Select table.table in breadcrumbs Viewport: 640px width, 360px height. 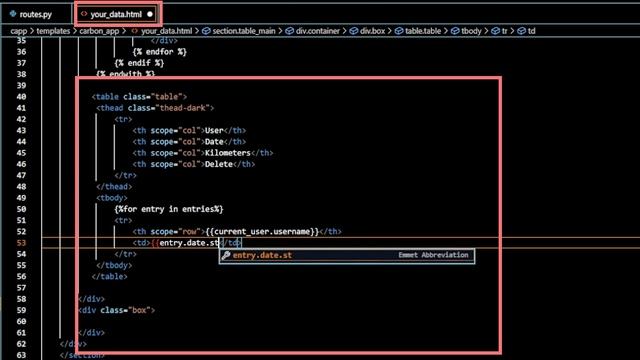click(x=423, y=31)
